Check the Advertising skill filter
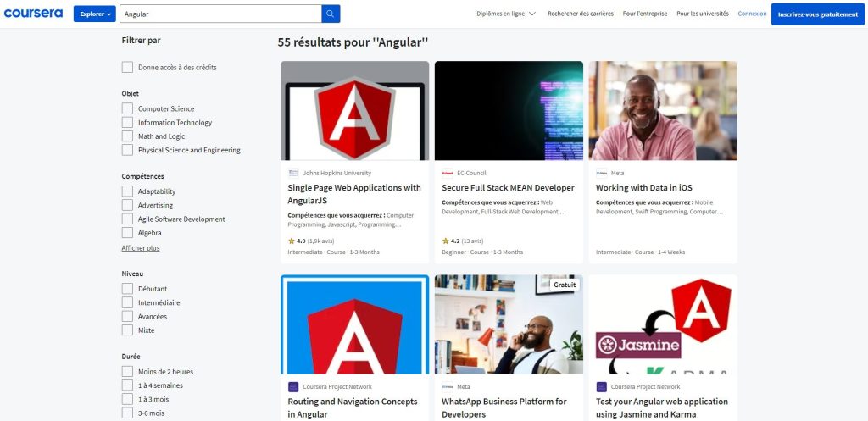 coord(127,205)
